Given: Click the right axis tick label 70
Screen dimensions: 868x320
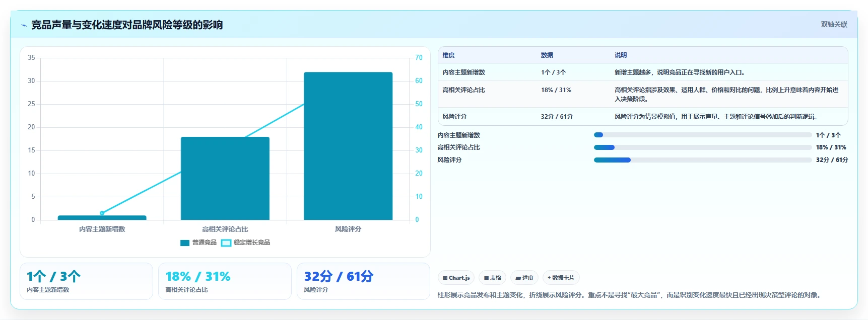Looking at the screenshot, I should tap(419, 58).
